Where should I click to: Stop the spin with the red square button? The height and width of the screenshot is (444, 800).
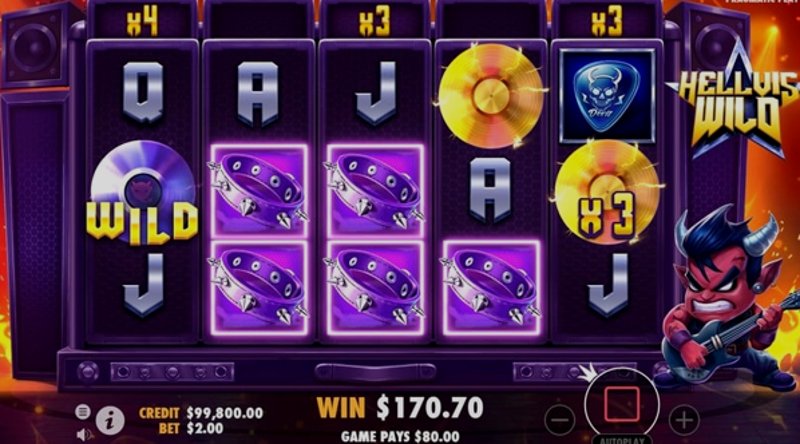(x=621, y=404)
